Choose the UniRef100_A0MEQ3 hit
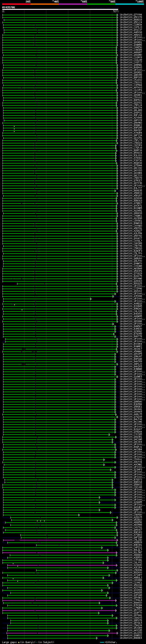 (131, 304)
